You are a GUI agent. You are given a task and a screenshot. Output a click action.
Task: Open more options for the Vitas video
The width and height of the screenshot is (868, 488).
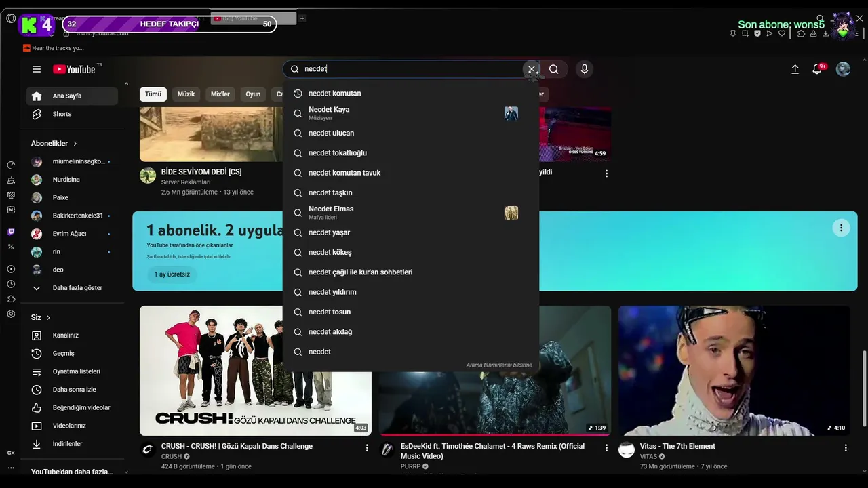pos(846,448)
